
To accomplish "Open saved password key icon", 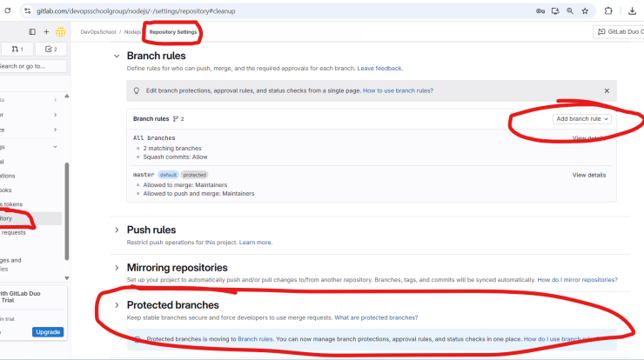I will pyautogui.click(x=540, y=11).
